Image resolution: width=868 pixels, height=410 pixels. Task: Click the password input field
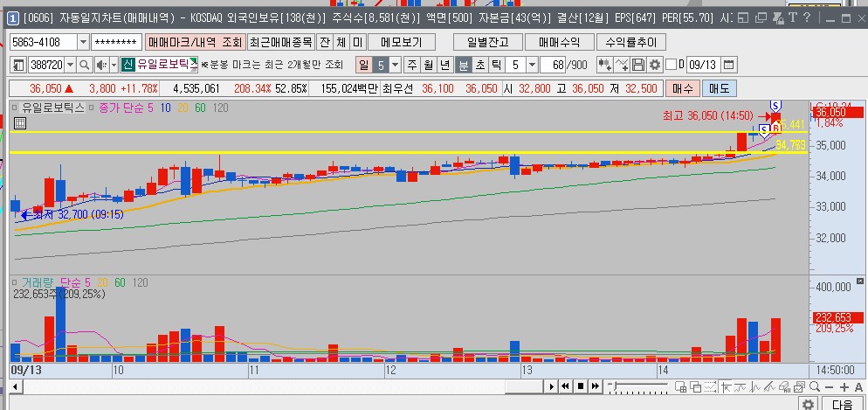pos(117,42)
